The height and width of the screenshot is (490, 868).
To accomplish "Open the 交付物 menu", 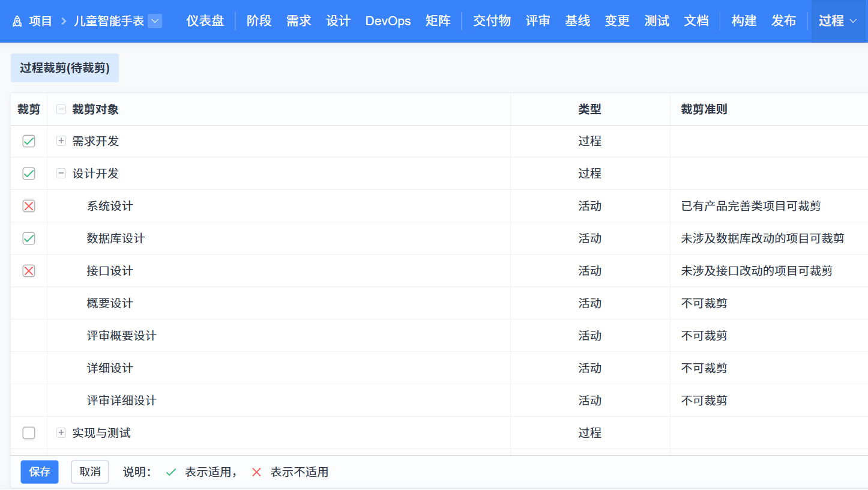I will point(492,21).
